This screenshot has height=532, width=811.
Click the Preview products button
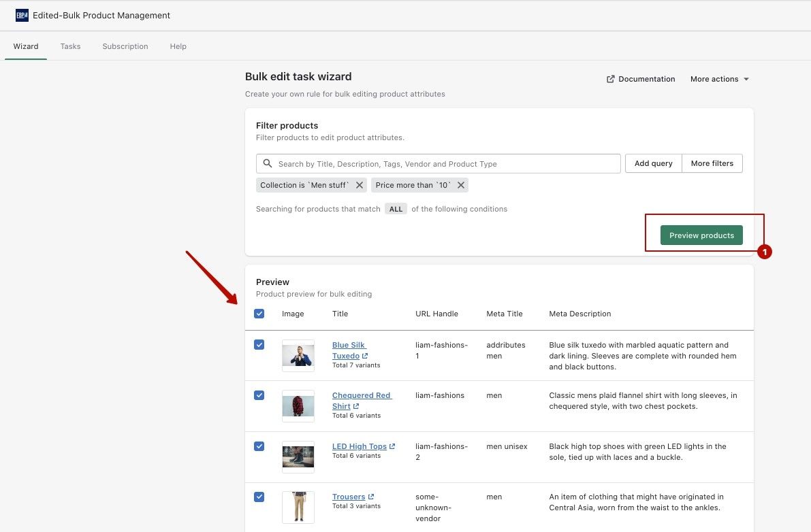coord(701,235)
